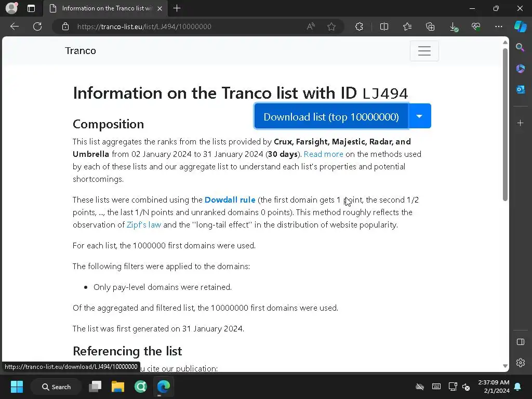The image size is (532, 399).
Task: Show the Downloads panel
Action: point(453,26)
